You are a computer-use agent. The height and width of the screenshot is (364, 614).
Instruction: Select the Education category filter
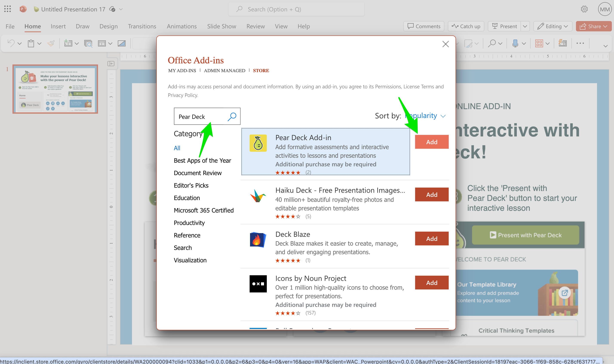187,198
